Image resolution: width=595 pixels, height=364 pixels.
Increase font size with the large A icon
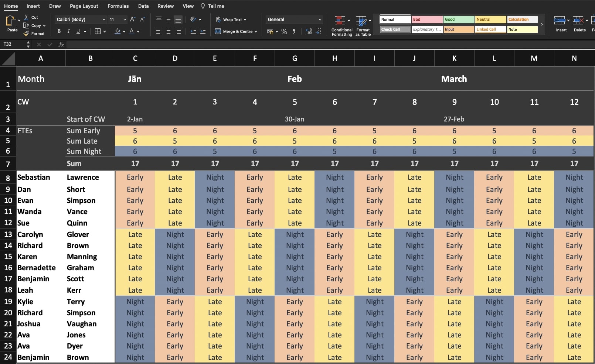pos(133,20)
